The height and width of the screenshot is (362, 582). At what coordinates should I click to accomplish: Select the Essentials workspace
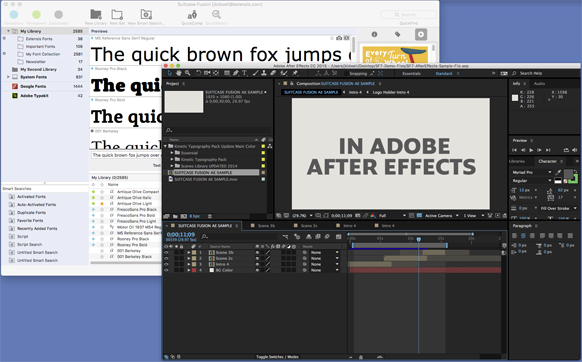tap(411, 74)
